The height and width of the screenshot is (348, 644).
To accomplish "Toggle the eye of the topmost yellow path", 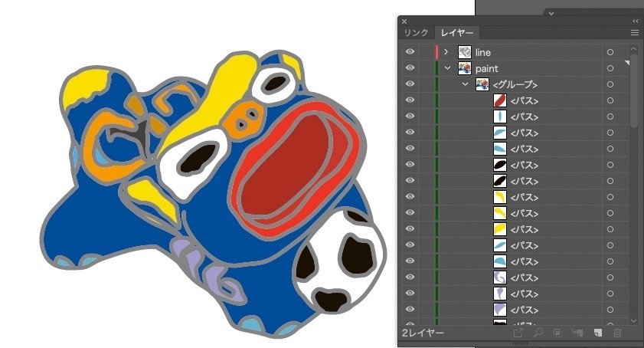I will pyautogui.click(x=410, y=197).
